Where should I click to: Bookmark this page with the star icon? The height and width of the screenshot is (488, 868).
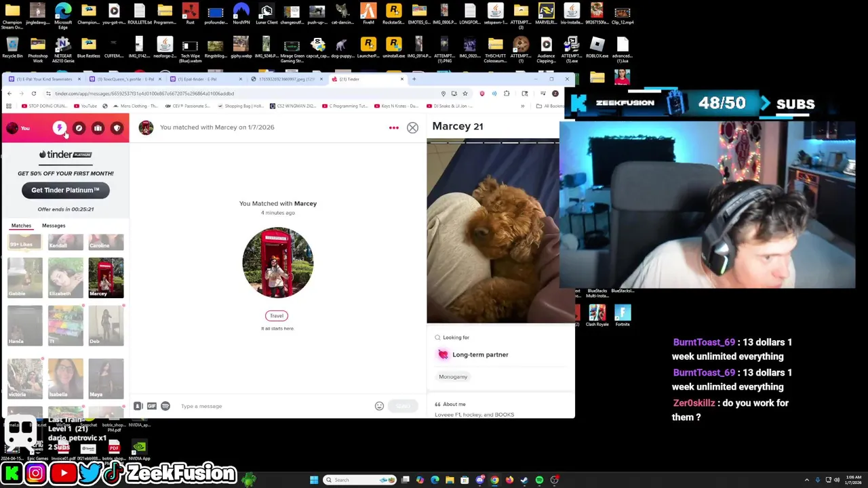tap(465, 94)
